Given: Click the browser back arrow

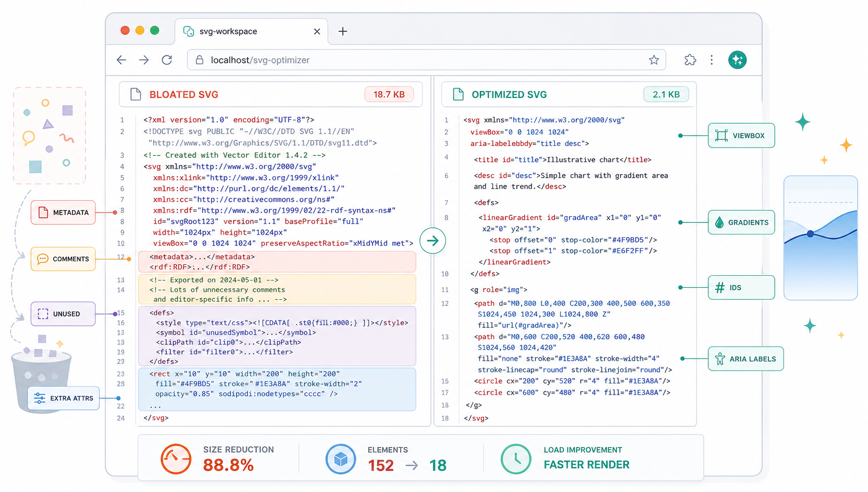Looking at the screenshot, I should [121, 60].
